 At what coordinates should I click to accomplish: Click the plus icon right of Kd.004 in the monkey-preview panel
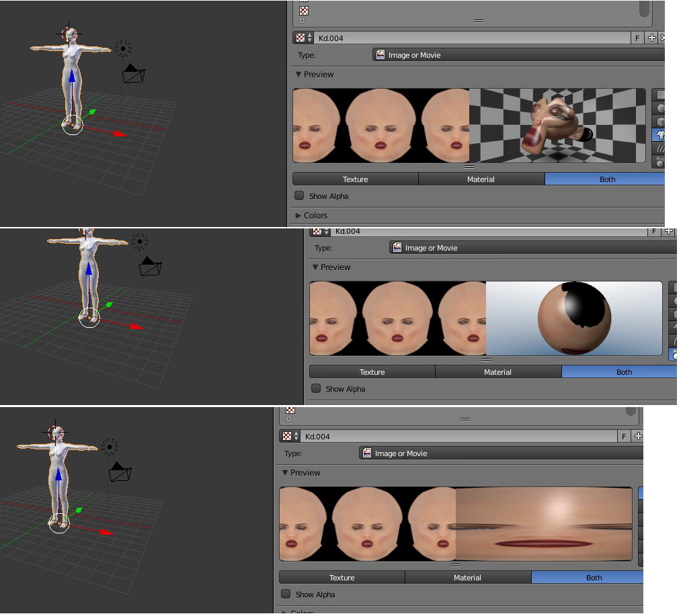pos(651,38)
